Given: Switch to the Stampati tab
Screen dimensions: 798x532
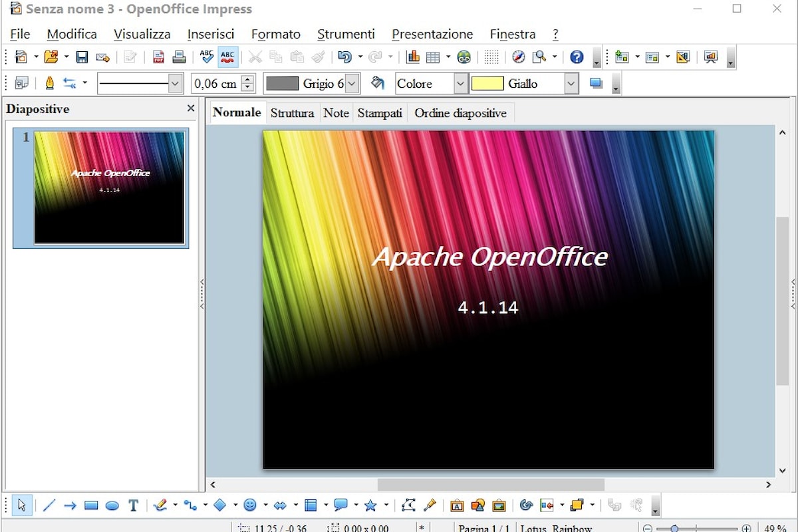Looking at the screenshot, I should [x=380, y=113].
